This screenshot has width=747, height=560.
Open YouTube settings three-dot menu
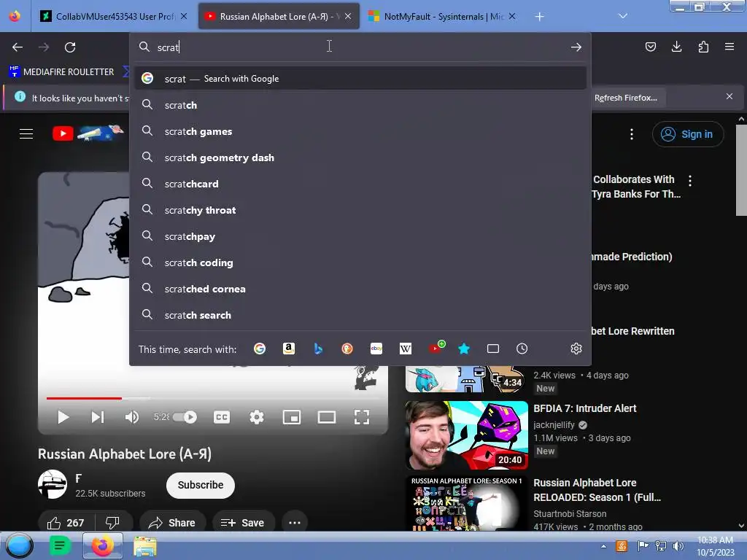coord(632,134)
